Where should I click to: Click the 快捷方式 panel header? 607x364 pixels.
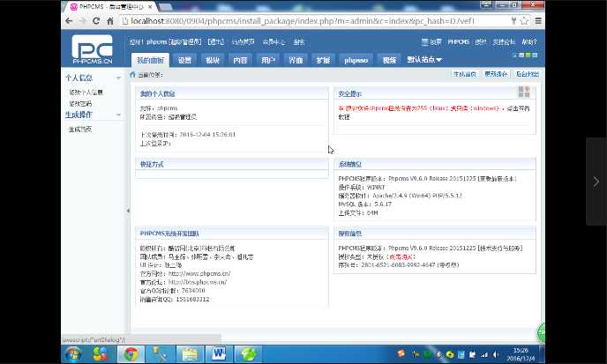[231, 164]
